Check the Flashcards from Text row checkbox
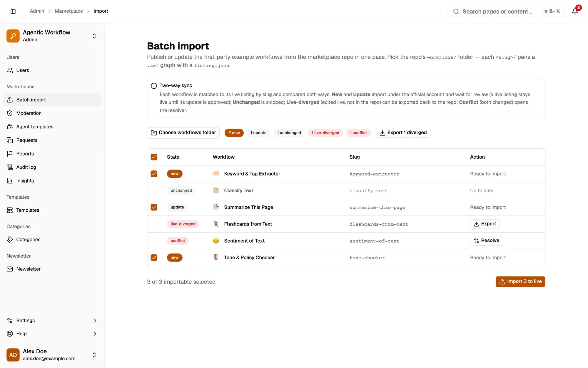This screenshot has height=368, width=588. tap(154, 224)
